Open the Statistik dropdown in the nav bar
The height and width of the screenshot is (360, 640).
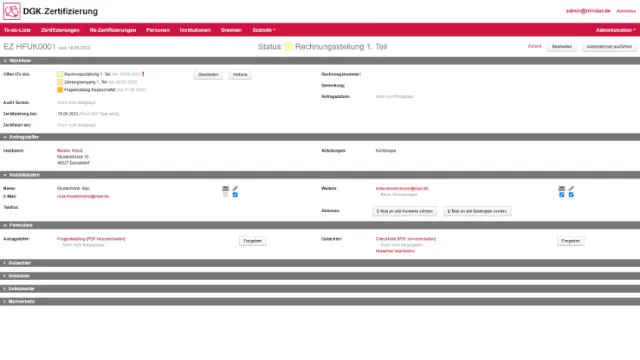(264, 30)
